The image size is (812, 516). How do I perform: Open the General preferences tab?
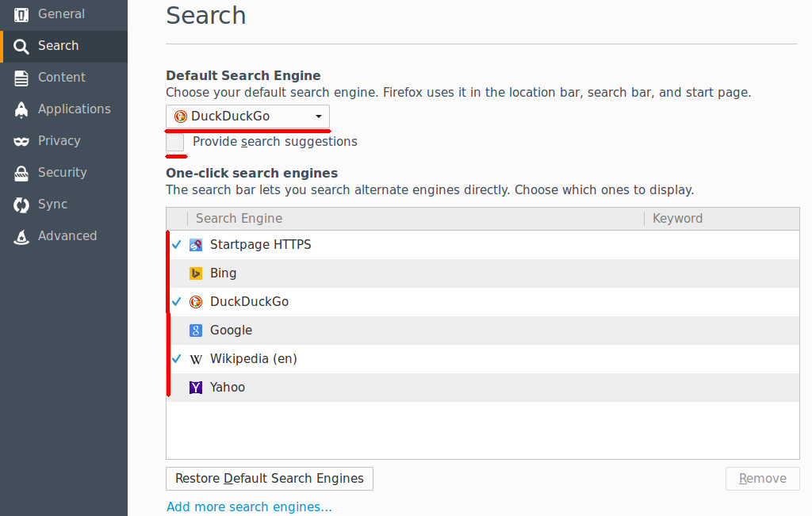[x=63, y=14]
